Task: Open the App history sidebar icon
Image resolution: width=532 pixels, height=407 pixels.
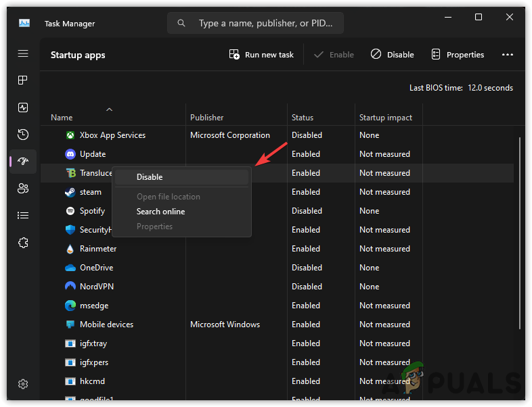Action: coord(23,135)
